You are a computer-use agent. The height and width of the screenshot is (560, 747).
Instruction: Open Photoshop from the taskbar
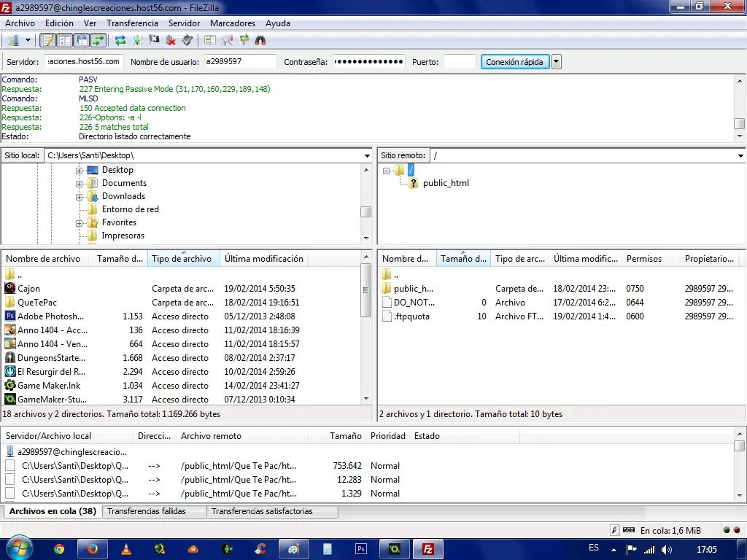360,549
